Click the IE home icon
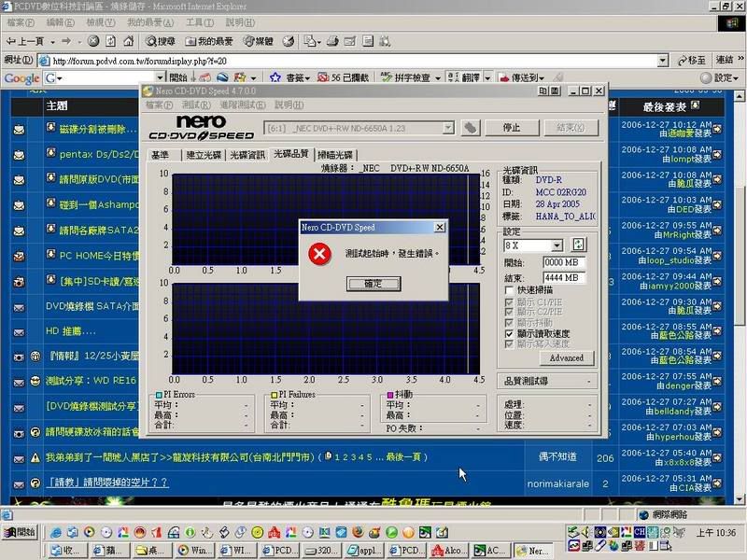This screenshot has width=747, height=560. (x=129, y=41)
